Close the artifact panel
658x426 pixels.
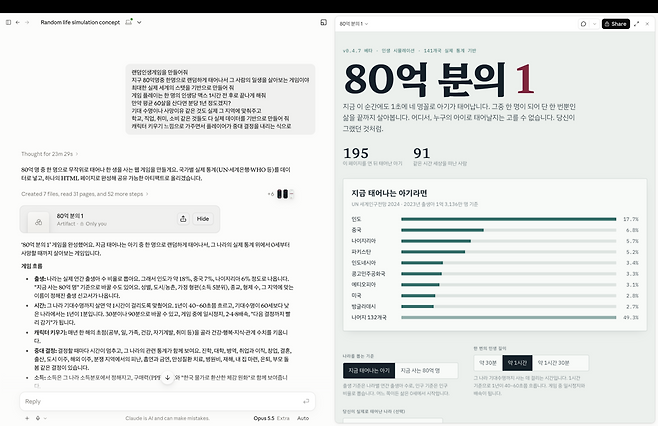pyautogui.click(x=647, y=24)
